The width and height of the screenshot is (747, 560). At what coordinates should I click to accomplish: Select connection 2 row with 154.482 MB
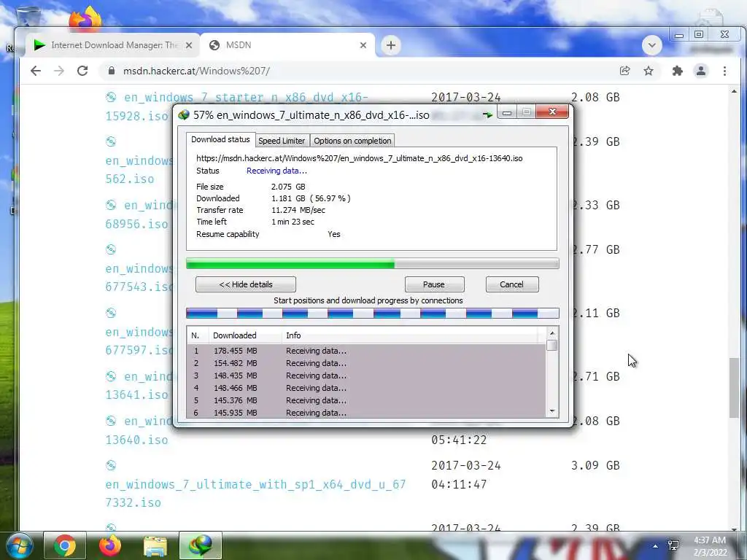tap(366, 363)
